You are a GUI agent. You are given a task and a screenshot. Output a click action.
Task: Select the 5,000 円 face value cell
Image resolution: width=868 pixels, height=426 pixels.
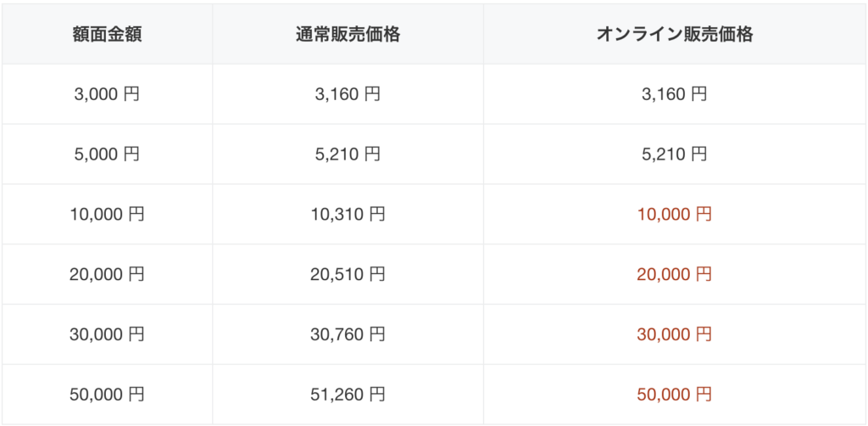107,154
